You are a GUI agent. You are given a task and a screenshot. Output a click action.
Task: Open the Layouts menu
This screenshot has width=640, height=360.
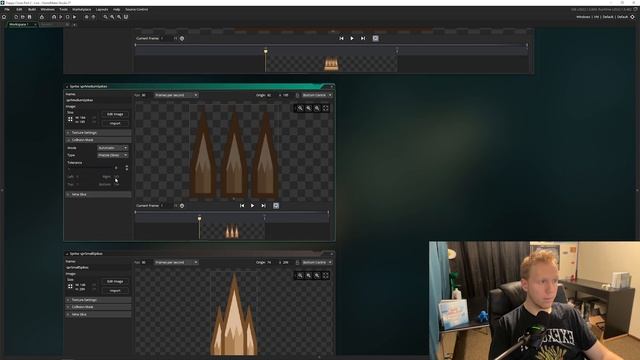(102, 9)
